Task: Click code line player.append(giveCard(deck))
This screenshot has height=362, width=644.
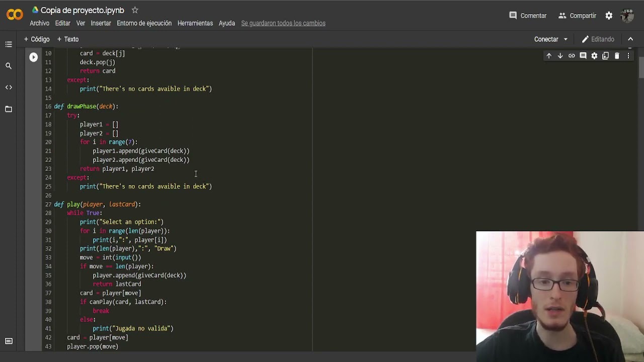Action: pos(139,276)
